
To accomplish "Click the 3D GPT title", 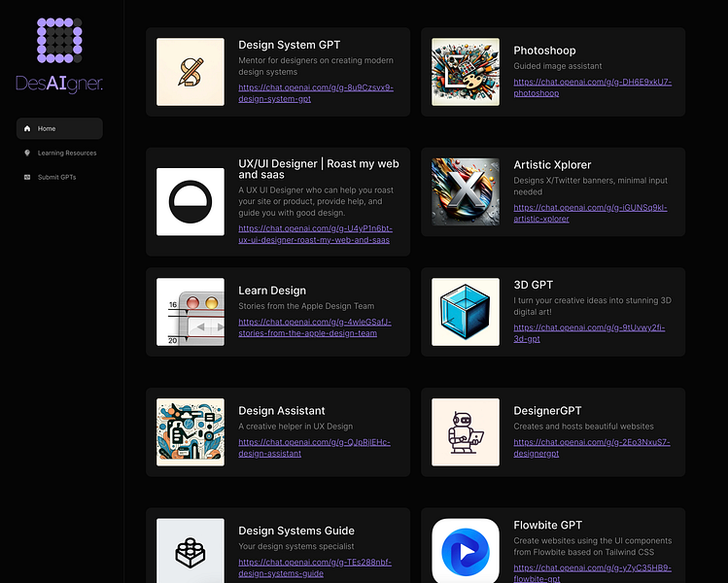I will click(533, 285).
